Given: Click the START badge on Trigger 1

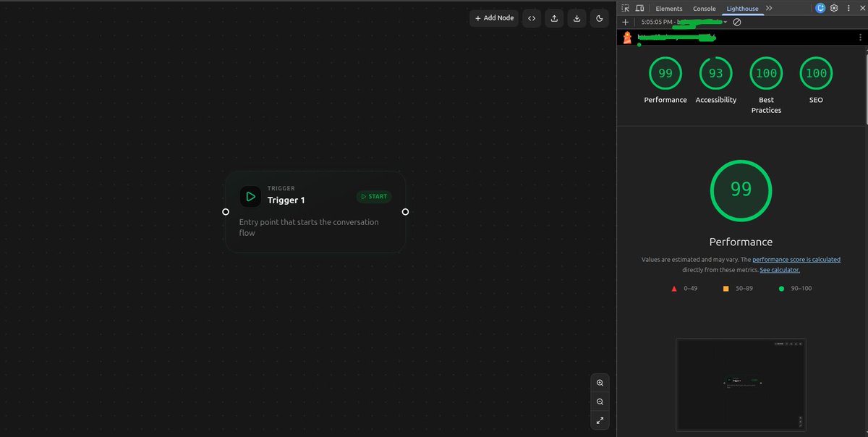Looking at the screenshot, I should (x=374, y=196).
